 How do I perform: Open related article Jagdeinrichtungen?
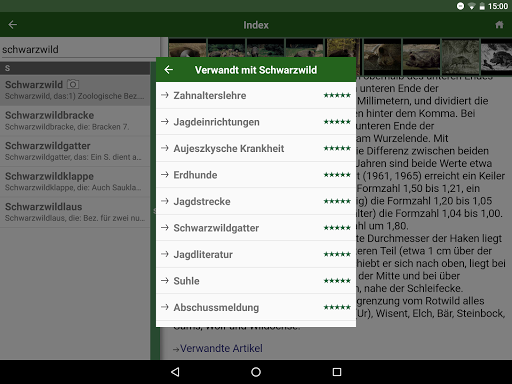click(x=256, y=122)
